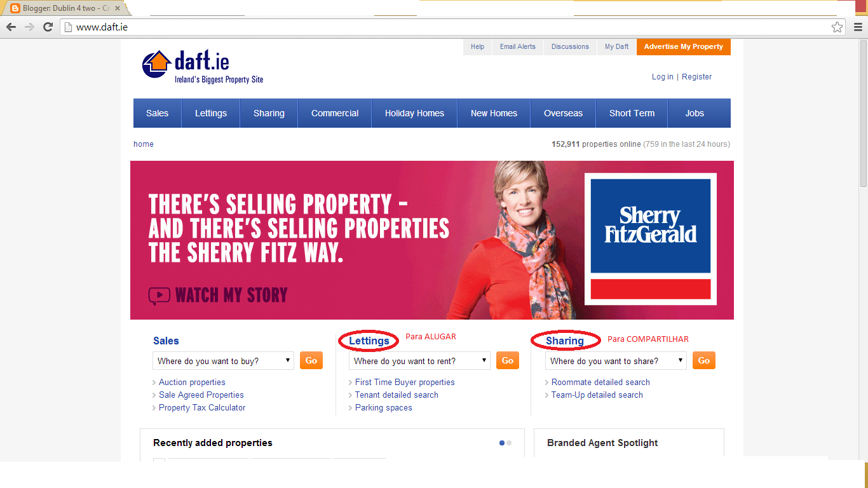Open the Holiday Homes menu item

point(414,113)
